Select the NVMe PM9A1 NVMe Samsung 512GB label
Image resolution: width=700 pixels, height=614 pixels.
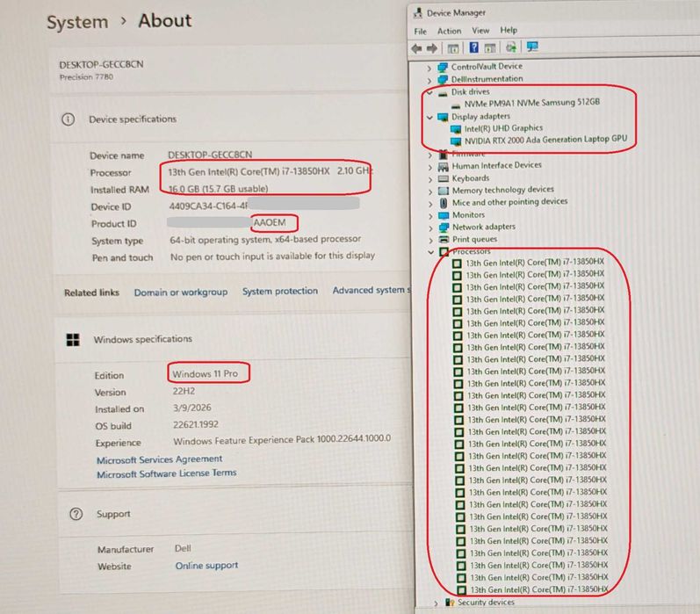click(x=531, y=103)
